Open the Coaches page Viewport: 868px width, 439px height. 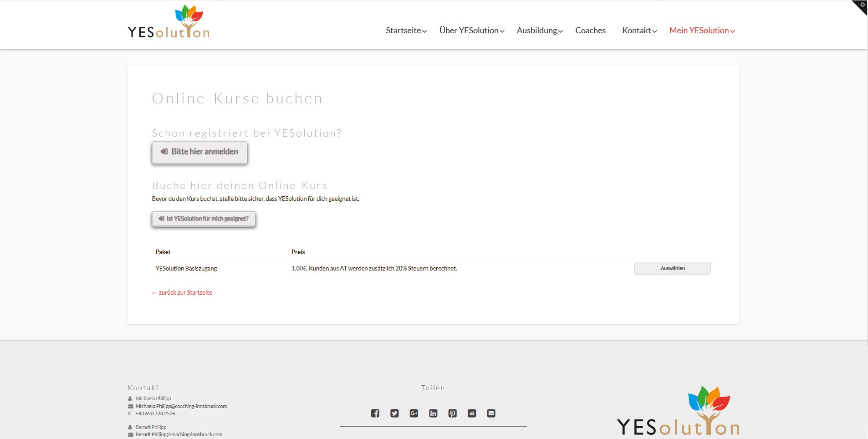(590, 31)
